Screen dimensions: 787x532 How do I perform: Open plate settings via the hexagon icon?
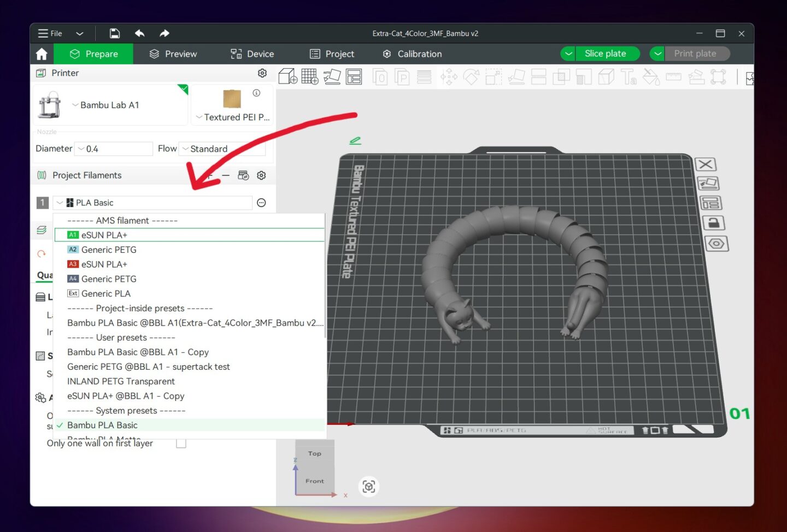tap(716, 244)
